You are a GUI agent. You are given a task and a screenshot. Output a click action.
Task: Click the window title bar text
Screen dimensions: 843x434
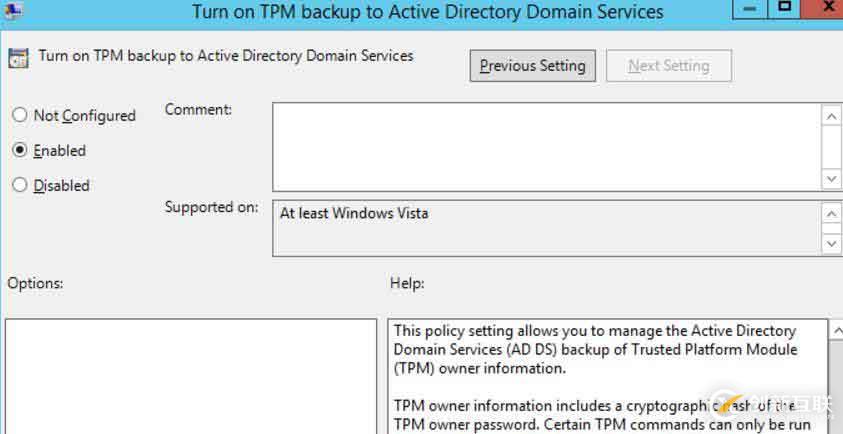click(x=427, y=12)
